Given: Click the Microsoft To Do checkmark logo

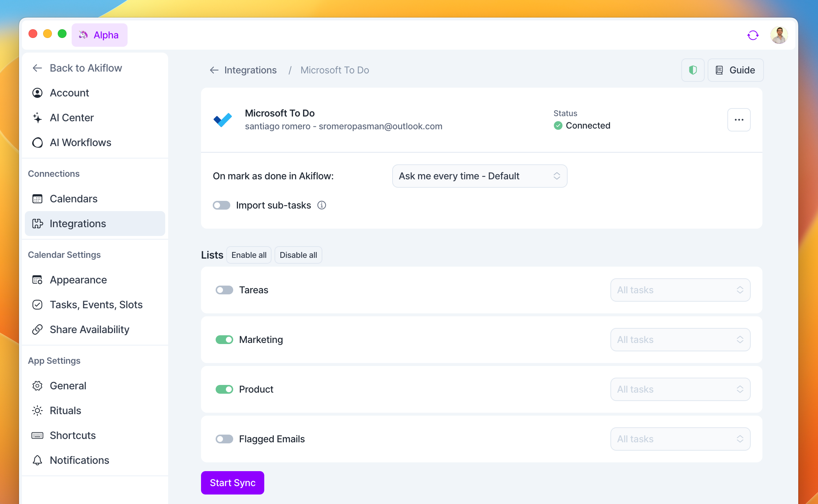Looking at the screenshot, I should [223, 120].
